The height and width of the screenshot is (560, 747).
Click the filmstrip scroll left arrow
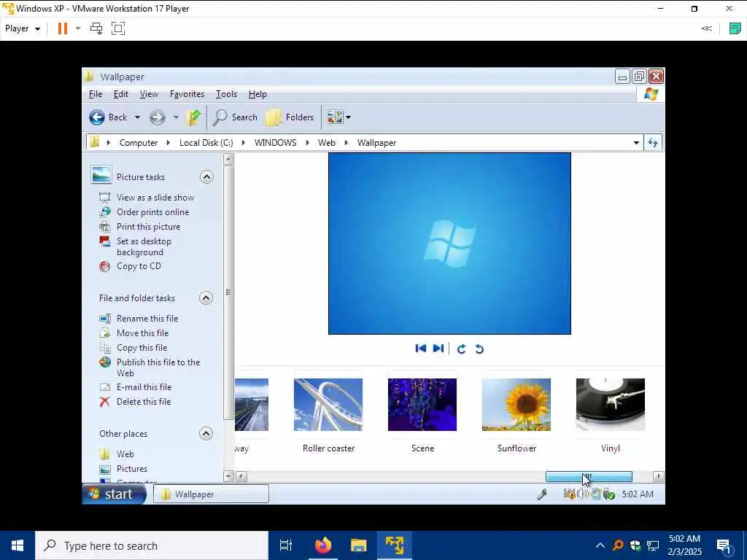click(241, 477)
